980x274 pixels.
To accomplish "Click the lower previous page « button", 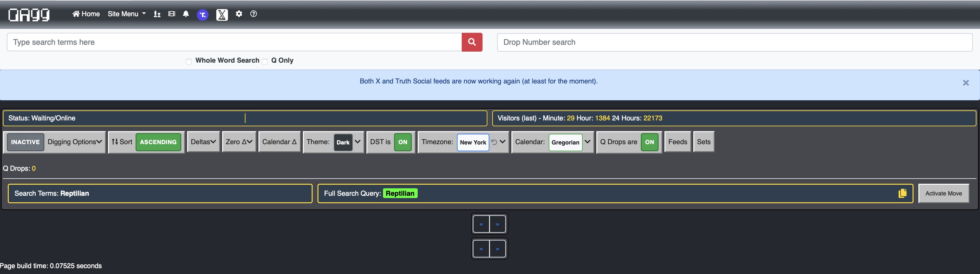I will 481,249.
